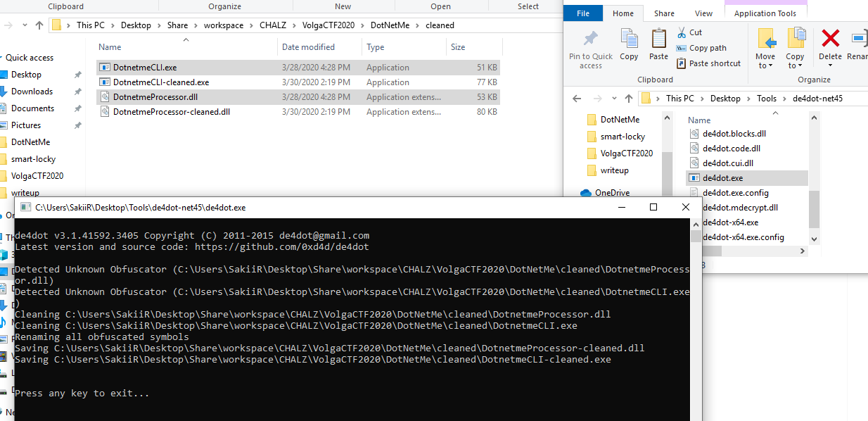Click the de4dot console window icon
868x421 pixels.
click(x=25, y=208)
